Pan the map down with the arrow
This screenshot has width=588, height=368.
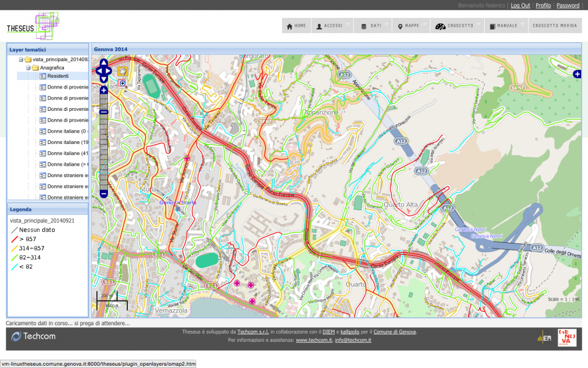[104, 78]
